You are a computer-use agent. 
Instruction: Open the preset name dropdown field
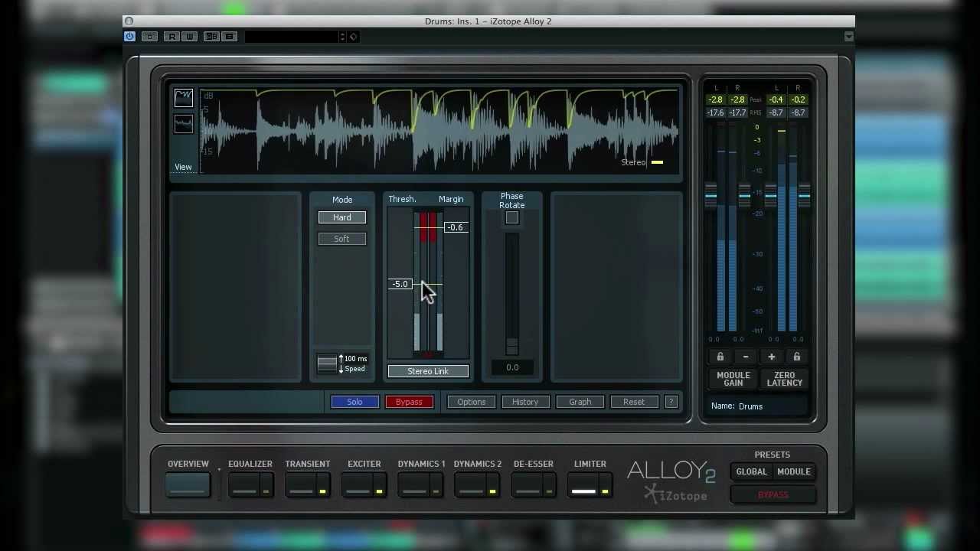[292, 37]
